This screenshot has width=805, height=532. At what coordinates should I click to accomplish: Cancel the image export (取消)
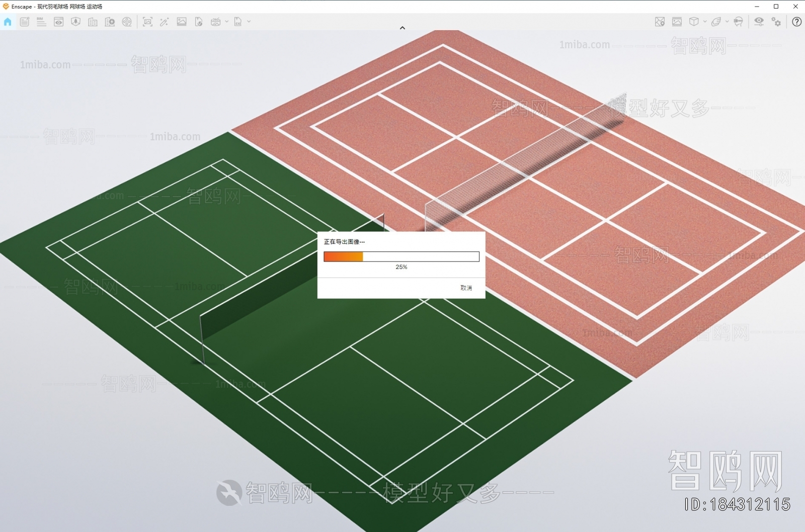pos(466,288)
